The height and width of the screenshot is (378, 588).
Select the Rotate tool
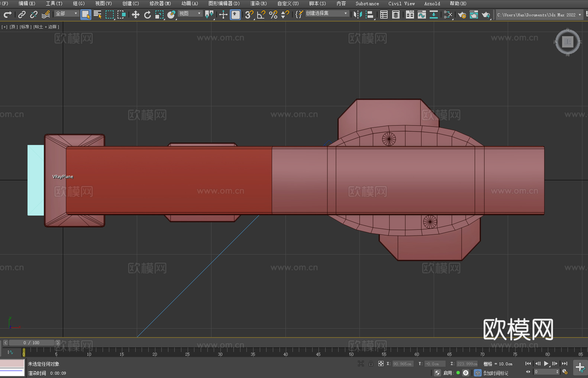[148, 14]
